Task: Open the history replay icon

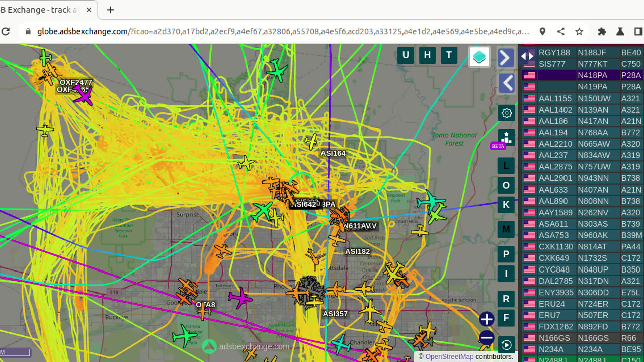Action: (x=506, y=345)
